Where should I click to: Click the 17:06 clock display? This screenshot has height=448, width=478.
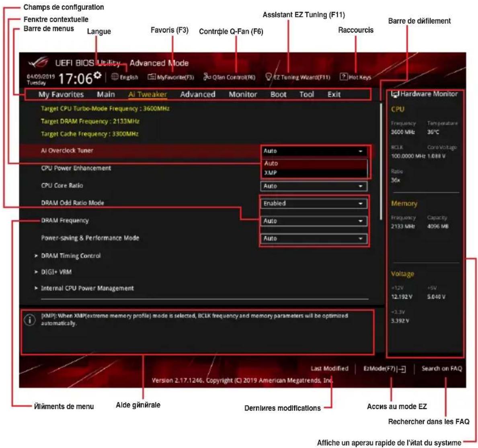coord(76,79)
